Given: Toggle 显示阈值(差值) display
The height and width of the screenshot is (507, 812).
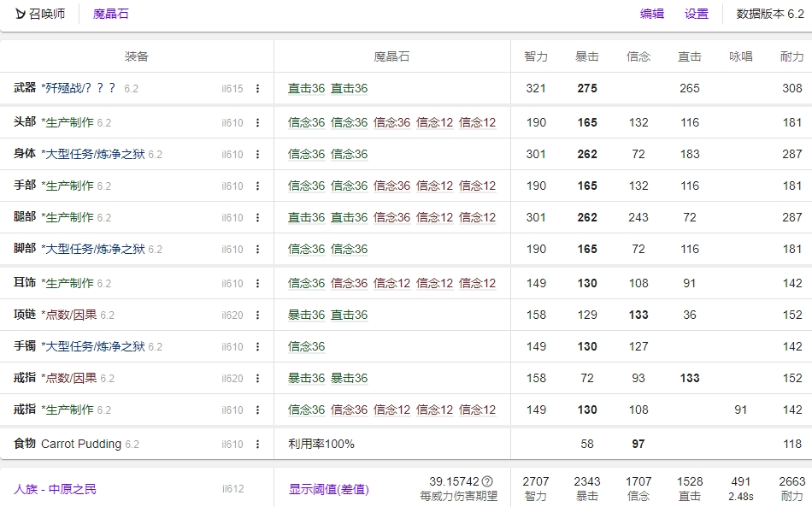Looking at the screenshot, I should pyautogui.click(x=328, y=489).
